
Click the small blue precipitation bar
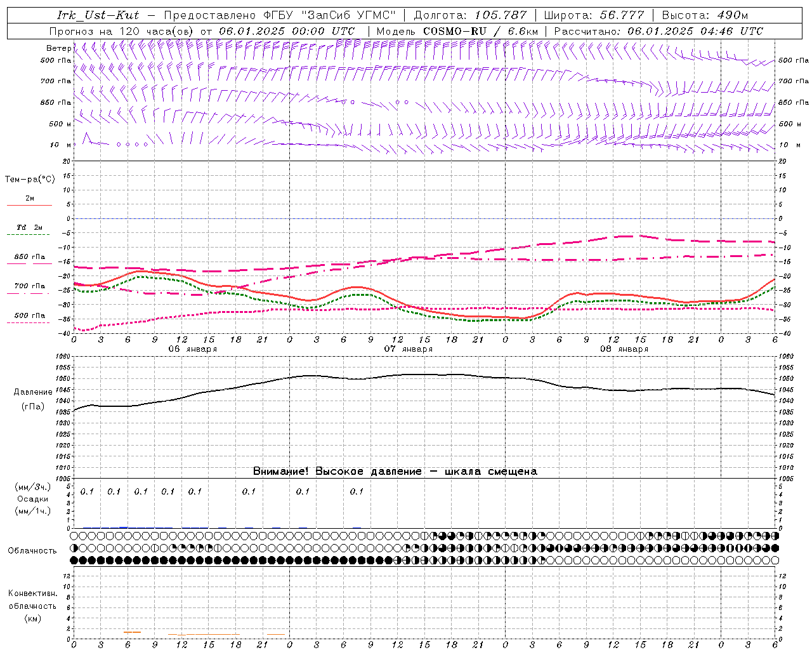(x=124, y=527)
